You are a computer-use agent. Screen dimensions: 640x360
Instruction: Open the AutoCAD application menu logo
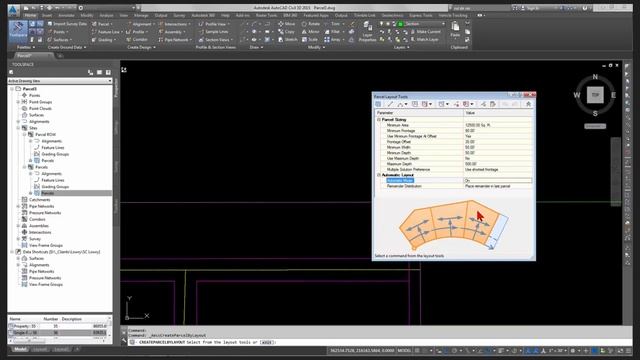coord(13,11)
